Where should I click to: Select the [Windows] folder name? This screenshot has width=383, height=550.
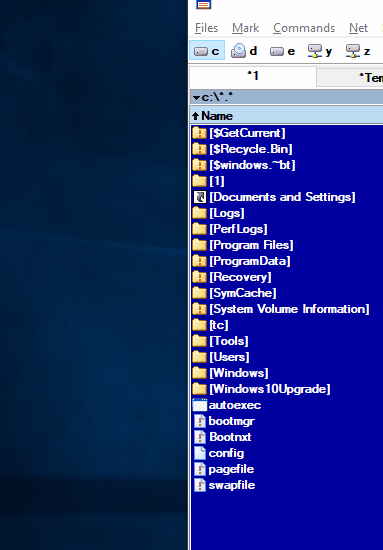[x=239, y=373]
